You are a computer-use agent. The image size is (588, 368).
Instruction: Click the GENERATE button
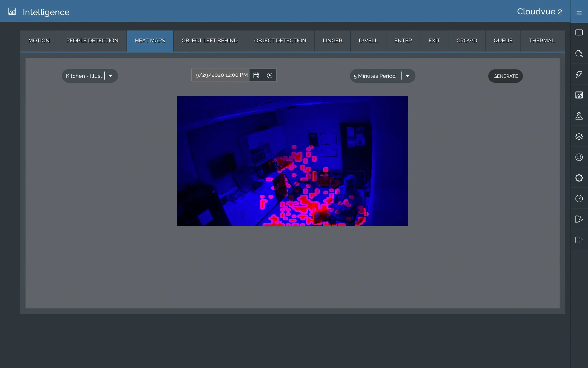505,76
